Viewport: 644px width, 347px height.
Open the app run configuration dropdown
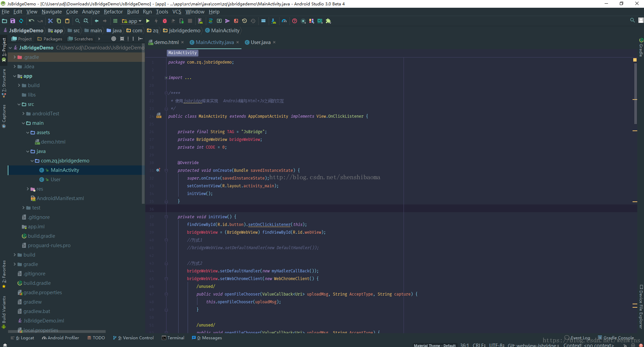[132, 21]
